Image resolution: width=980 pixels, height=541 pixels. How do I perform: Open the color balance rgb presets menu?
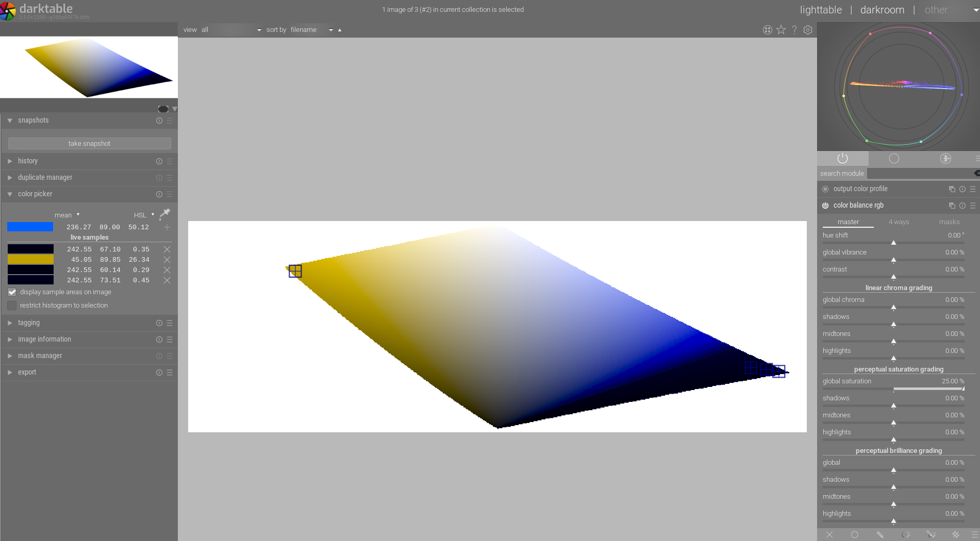pos(972,206)
